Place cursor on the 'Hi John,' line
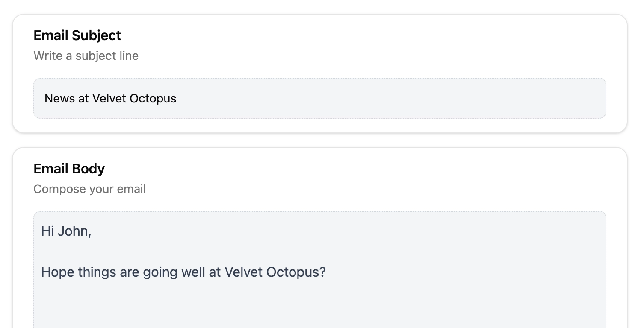644x328 pixels. 66,231
